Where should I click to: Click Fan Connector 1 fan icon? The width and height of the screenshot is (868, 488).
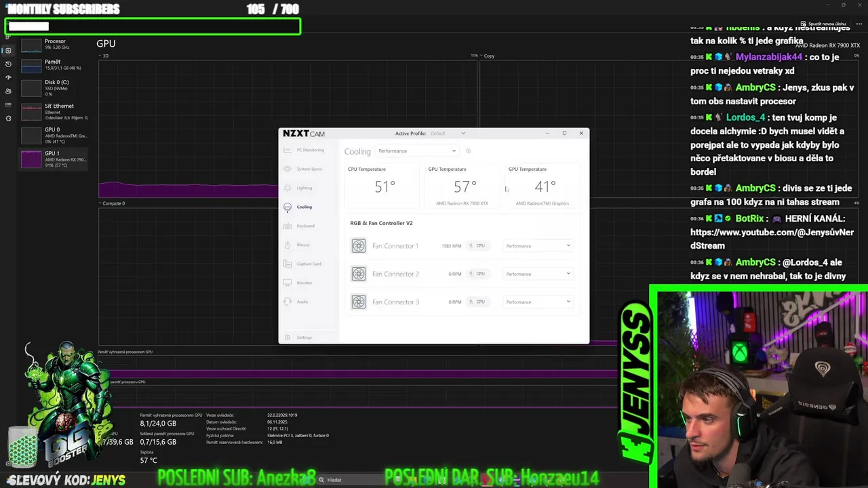(x=358, y=246)
